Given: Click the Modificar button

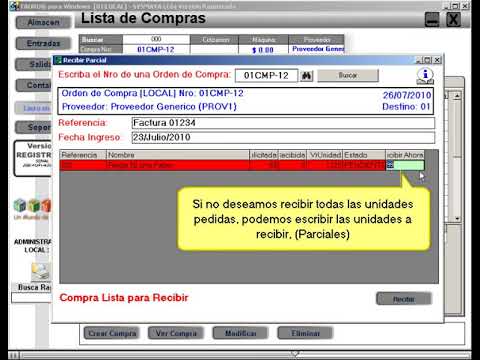Looking at the screenshot, I should tap(240, 333).
